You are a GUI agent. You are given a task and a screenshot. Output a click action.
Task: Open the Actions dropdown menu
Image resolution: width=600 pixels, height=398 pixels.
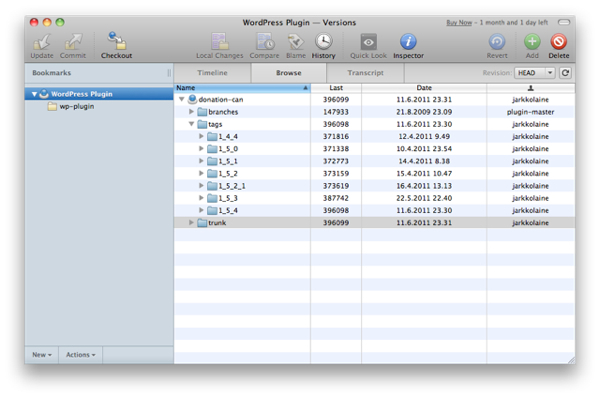coord(80,355)
